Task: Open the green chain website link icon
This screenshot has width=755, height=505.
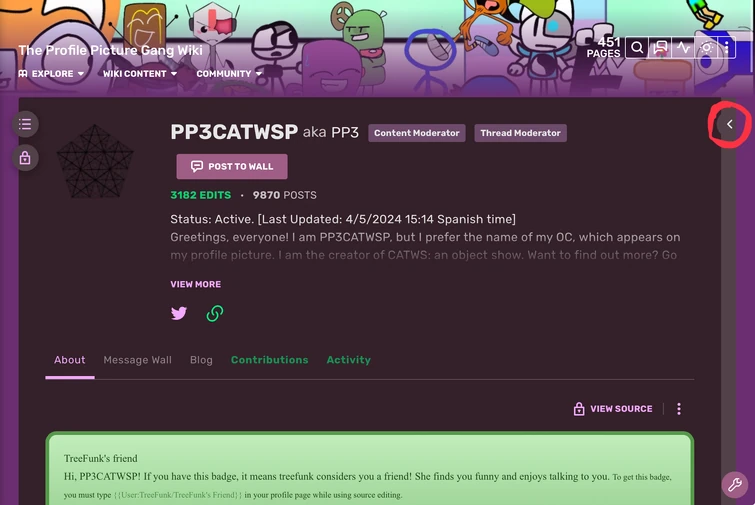Action: coord(215,313)
